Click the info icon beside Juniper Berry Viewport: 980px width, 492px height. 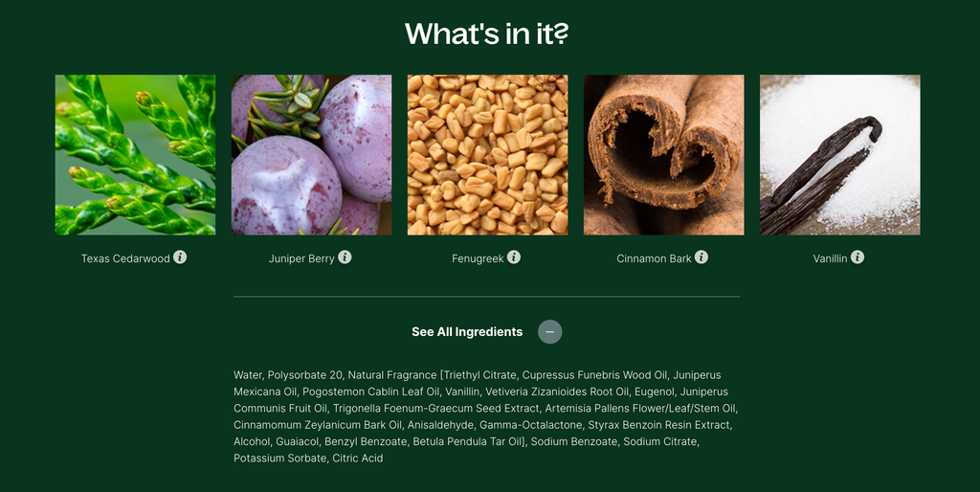coord(345,257)
